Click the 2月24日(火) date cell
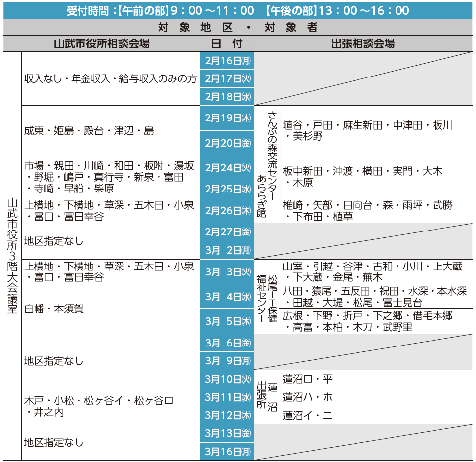The width and height of the screenshot is (476, 462). (x=227, y=168)
